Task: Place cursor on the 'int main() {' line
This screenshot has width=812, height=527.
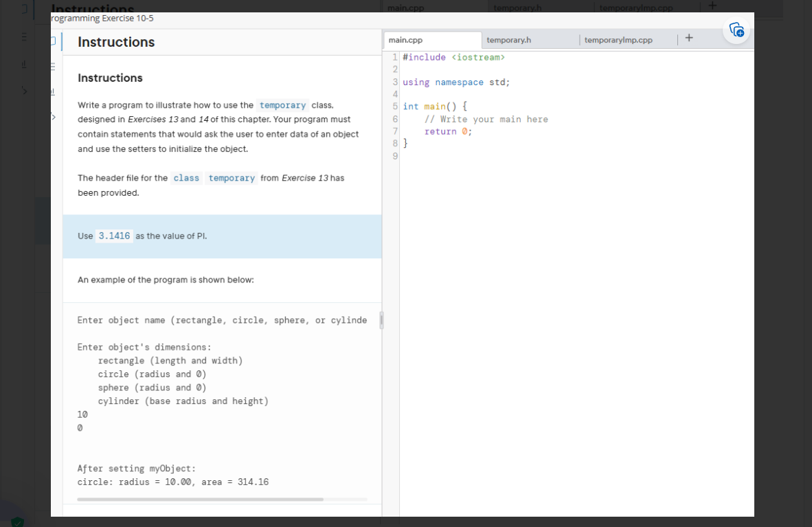Action: (435, 106)
